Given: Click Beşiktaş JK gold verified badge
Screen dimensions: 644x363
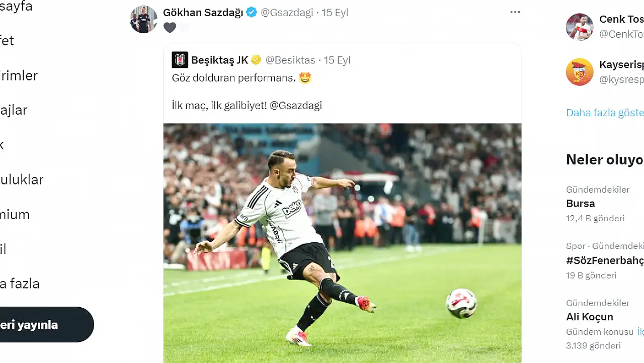Looking at the screenshot, I should (256, 60).
